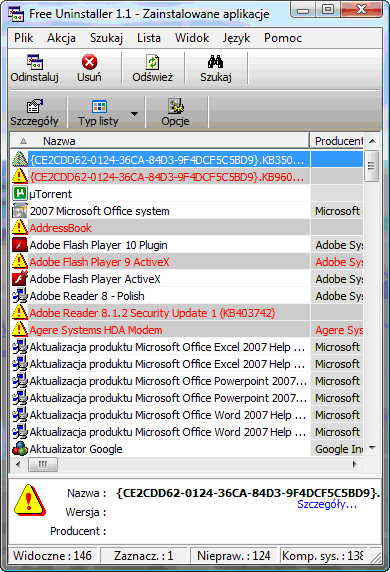Click the horizontal scrollbar thumb
Screen dimensions: 390x572
[43, 464]
